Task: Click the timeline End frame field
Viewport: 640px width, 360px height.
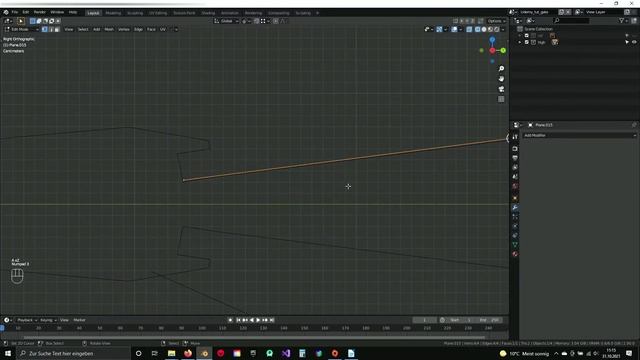Action: click(489, 320)
